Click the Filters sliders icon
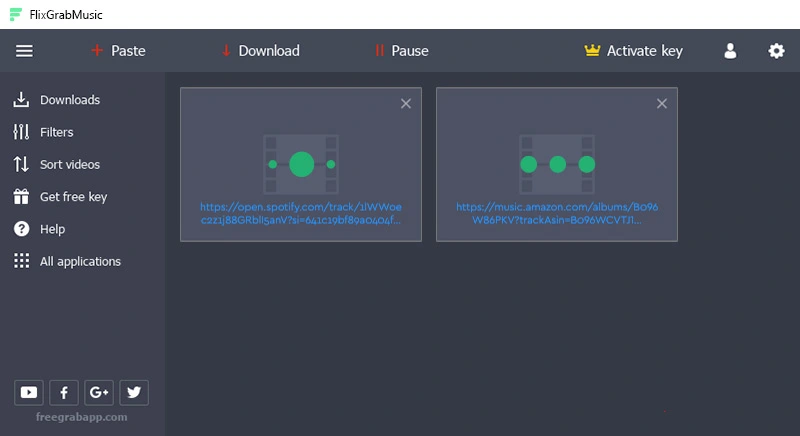 21,132
